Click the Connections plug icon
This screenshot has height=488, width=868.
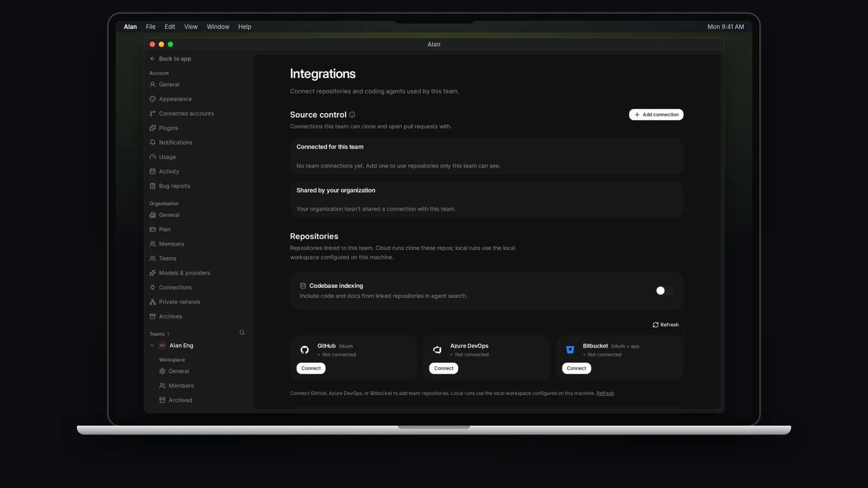[x=152, y=287]
